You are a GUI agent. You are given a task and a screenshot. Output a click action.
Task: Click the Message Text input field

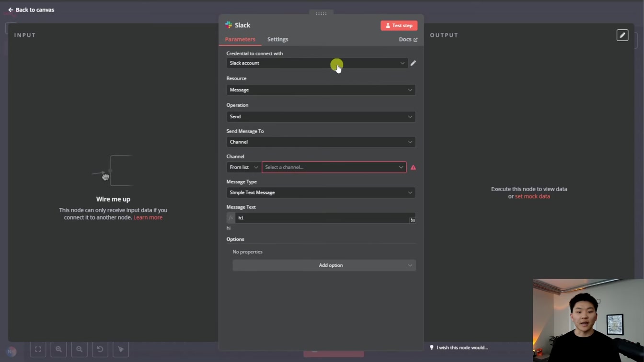tap(322, 218)
